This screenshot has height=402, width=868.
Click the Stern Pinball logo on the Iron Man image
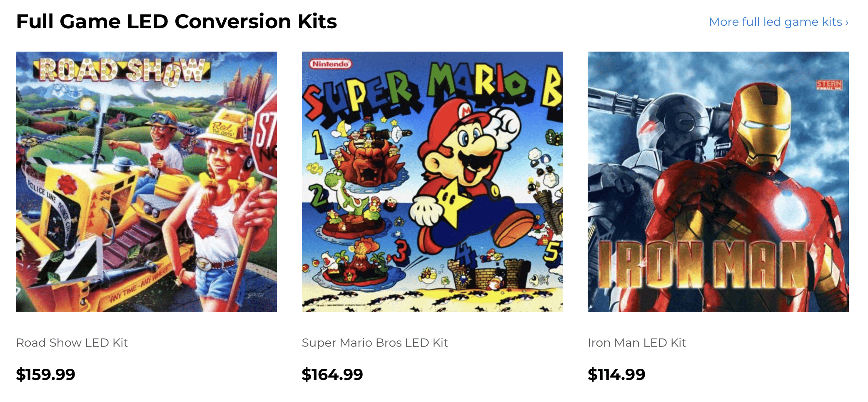click(829, 85)
